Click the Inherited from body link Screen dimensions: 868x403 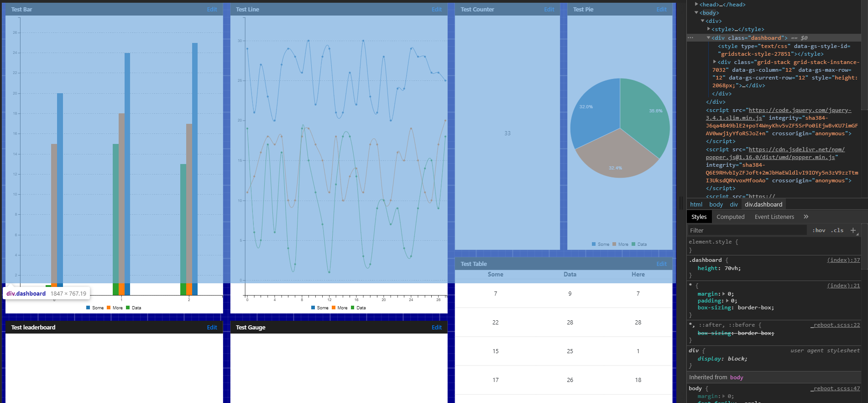737,377
